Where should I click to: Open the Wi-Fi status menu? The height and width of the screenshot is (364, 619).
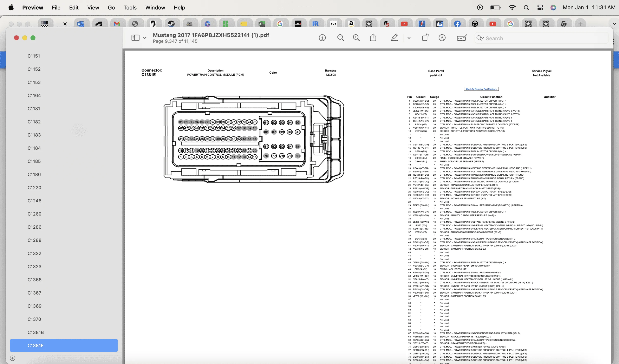tap(512, 8)
